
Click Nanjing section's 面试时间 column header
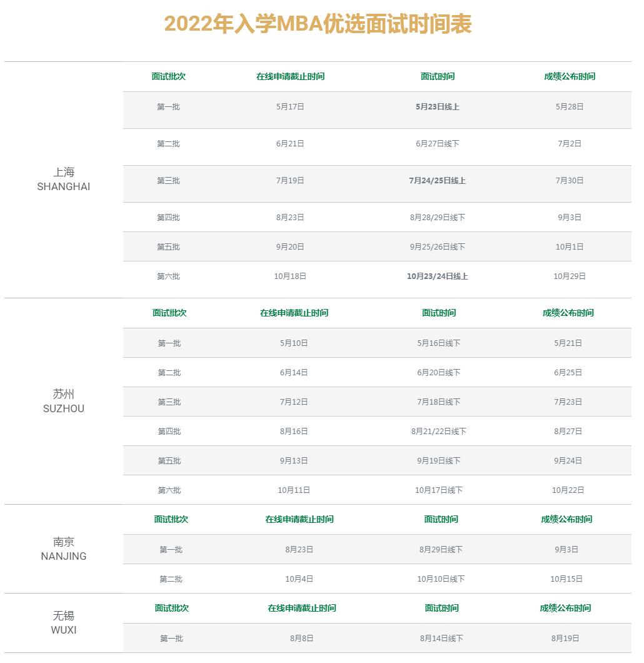441,520
